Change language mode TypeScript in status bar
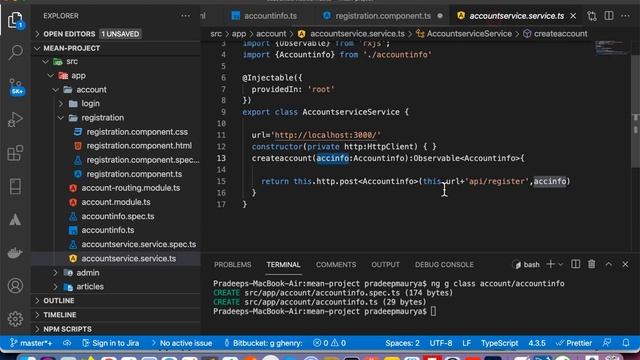 tap(499, 343)
